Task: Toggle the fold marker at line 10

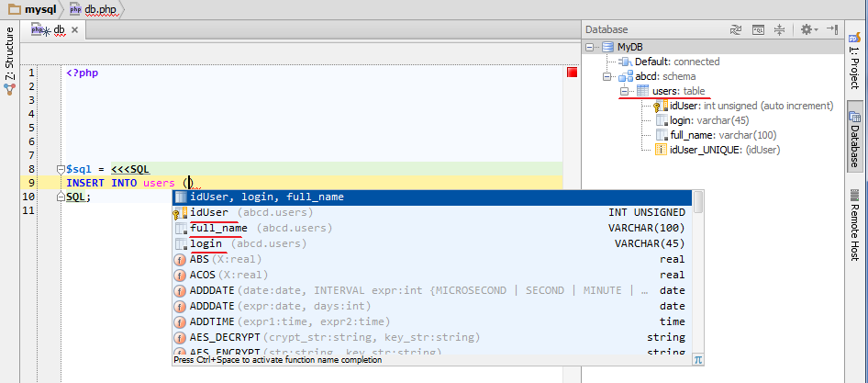Action: [61, 197]
